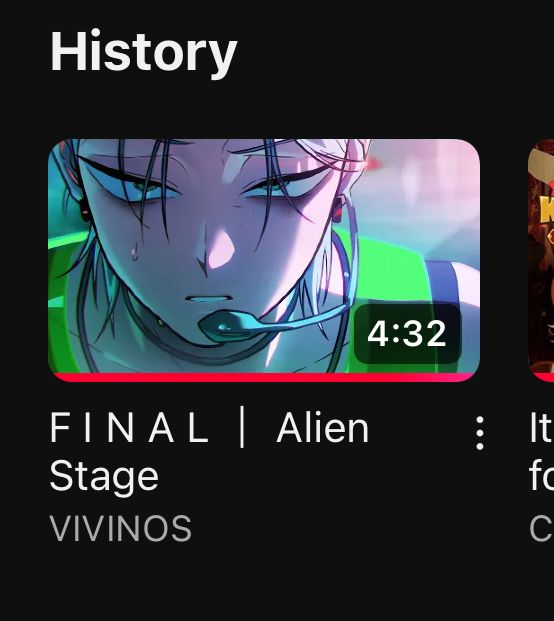Click the red watched progress bar under thumbnail

click(264, 377)
